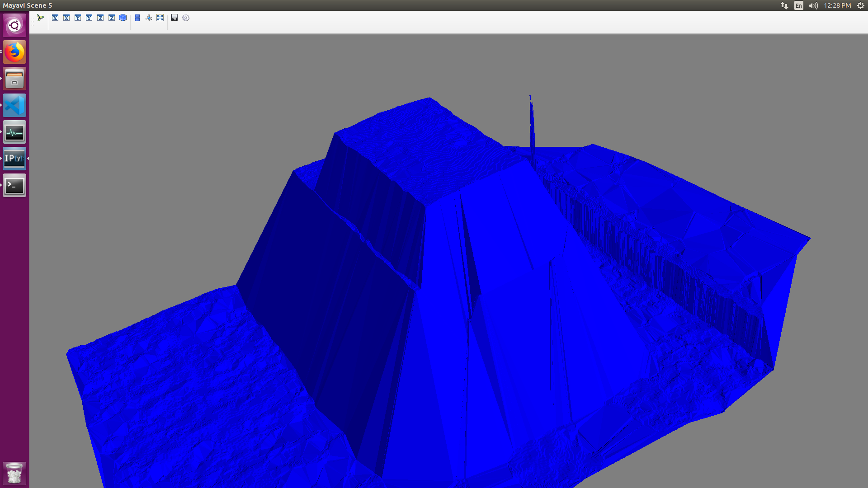The width and height of the screenshot is (868, 488).
Task: Save the current scene to a file
Action: [175, 18]
